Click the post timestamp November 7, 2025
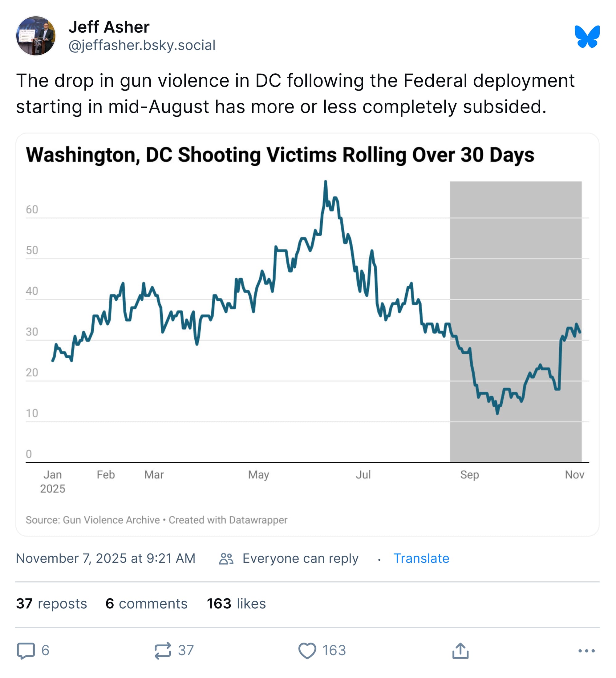This screenshot has width=616, height=678. point(106,558)
